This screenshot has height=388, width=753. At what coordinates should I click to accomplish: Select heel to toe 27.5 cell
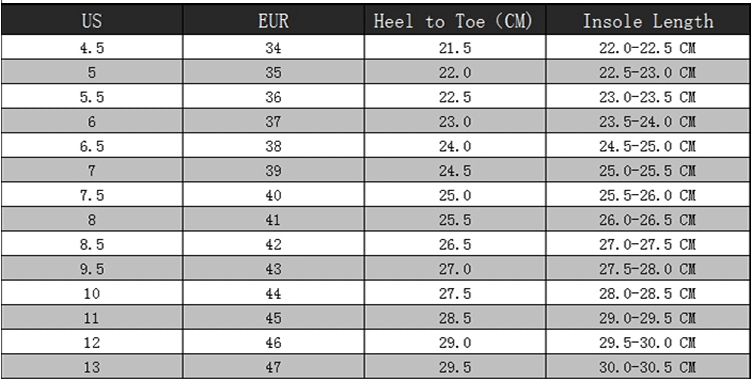(455, 293)
